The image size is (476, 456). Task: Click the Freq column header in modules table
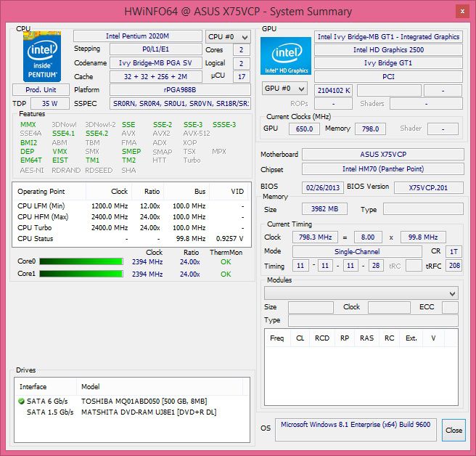coord(277,338)
